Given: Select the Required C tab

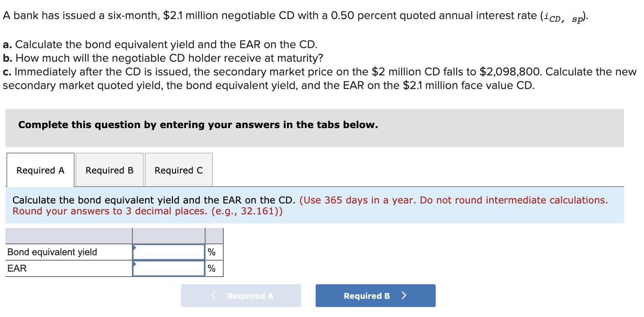Looking at the screenshot, I should click(x=179, y=170).
